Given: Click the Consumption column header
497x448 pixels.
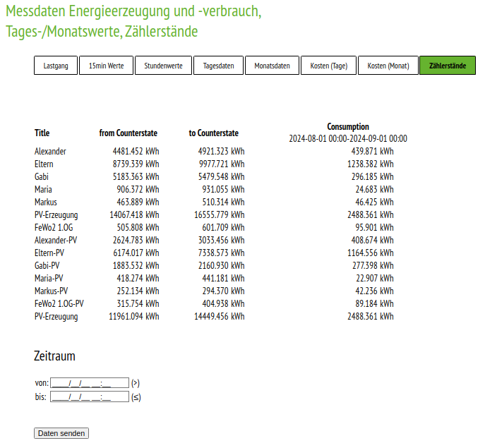Looking at the screenshot, I should [x=348, y=127].
